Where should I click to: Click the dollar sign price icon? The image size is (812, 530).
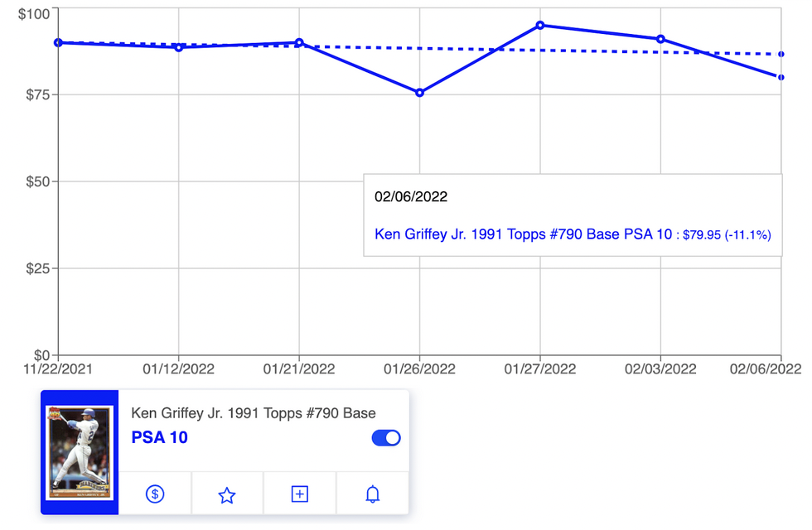[155, 494]
